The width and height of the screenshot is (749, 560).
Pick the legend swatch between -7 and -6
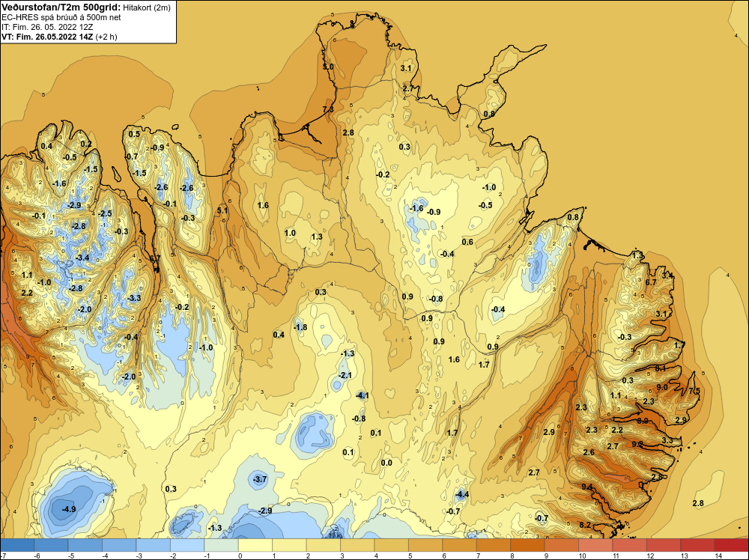(17, 545)
